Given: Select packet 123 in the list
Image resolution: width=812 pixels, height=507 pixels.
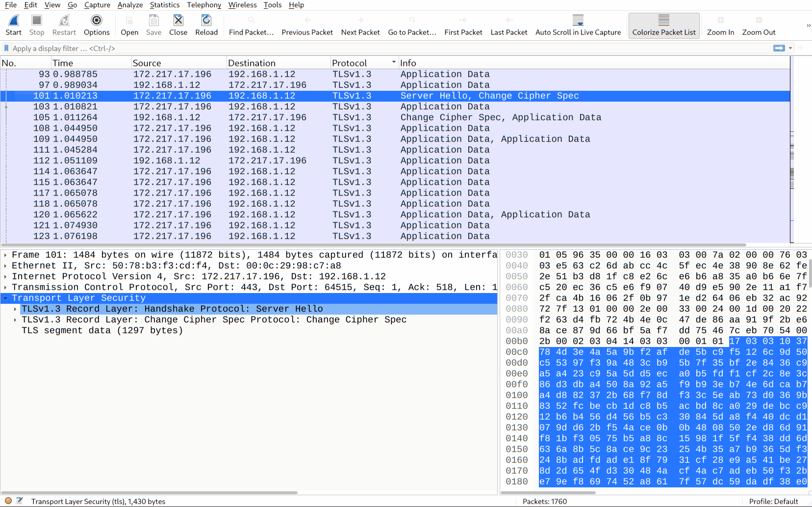Looking at the screenshot, I should coord(395,236).
